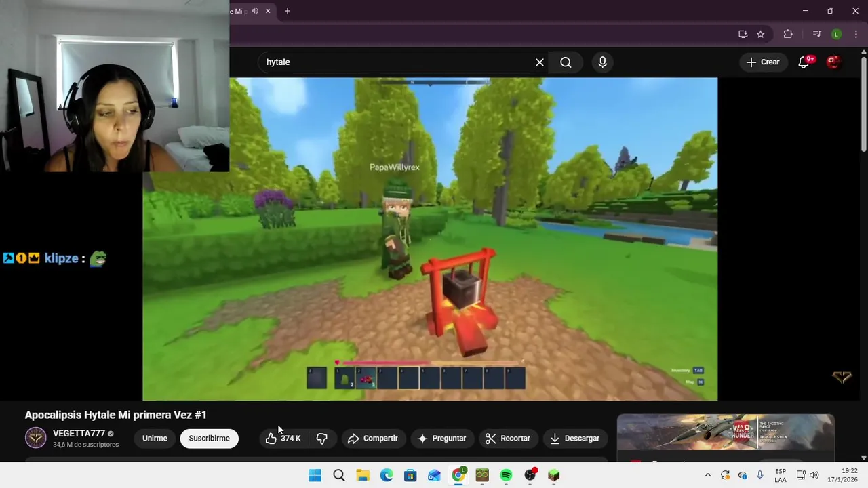Open Microsoft Edge from taskbar

(387, 476)
